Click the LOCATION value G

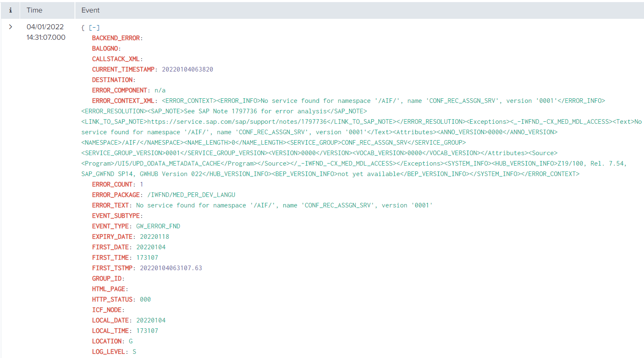coord(130,341)
